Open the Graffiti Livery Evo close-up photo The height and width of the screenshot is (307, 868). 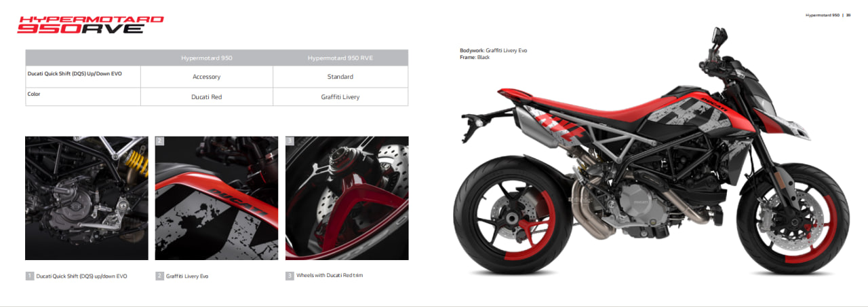point(217,198)
